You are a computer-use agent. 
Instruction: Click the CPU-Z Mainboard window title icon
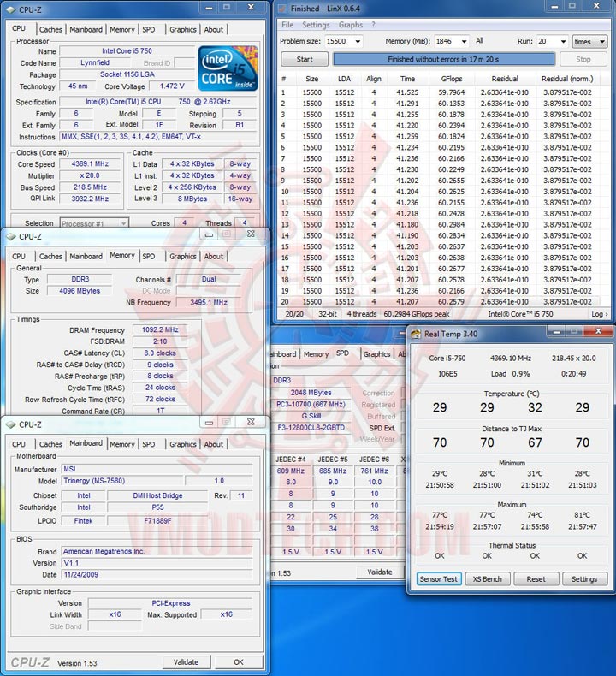click(10, 424)
